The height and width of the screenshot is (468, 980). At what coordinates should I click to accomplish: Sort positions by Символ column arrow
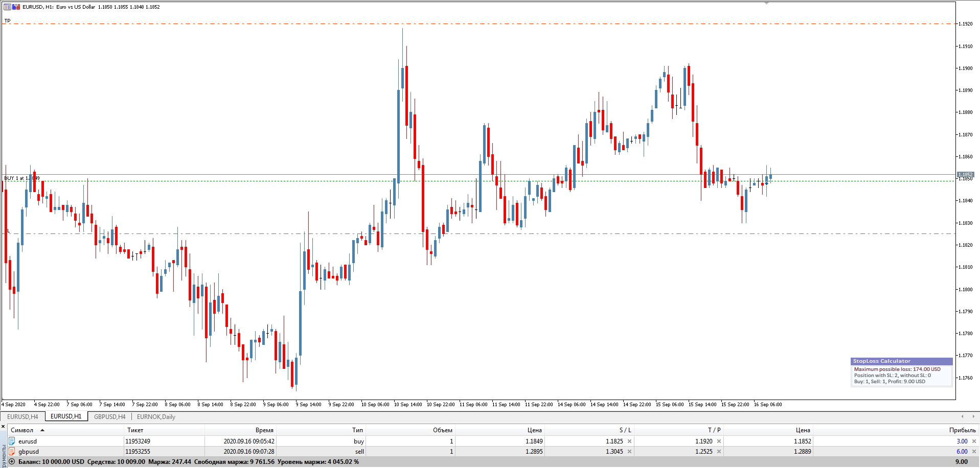[42, 430]
